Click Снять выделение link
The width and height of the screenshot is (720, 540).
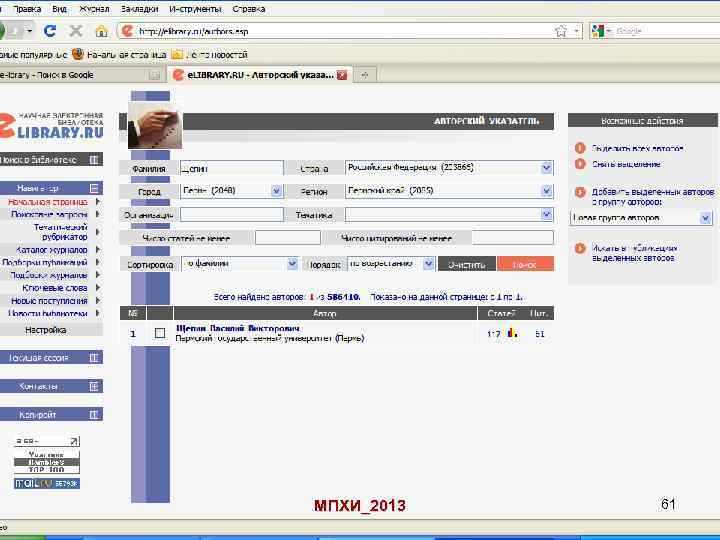tap(626, 164)
